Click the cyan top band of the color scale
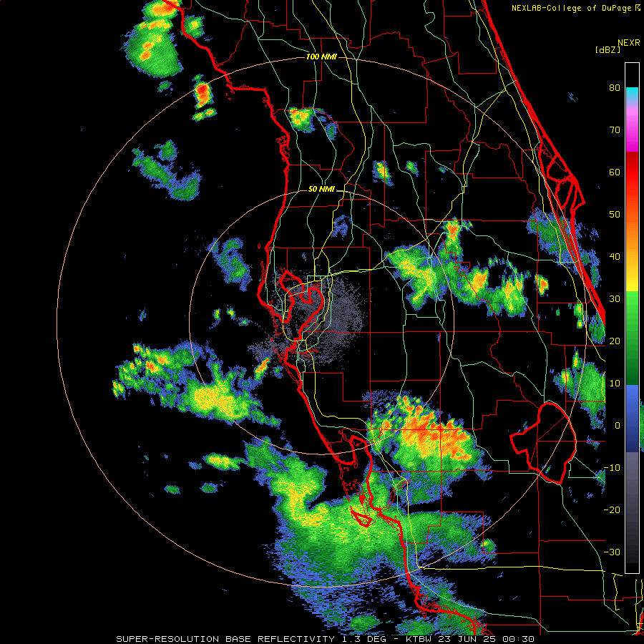 (632, 93)
